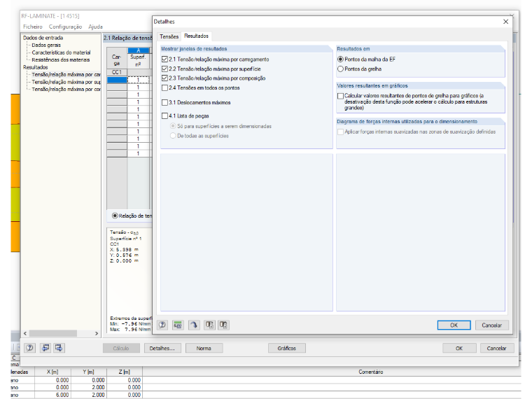Click the blue curved arrow reset icon
The height and width of the screenshot is (399, 532).
194,325
